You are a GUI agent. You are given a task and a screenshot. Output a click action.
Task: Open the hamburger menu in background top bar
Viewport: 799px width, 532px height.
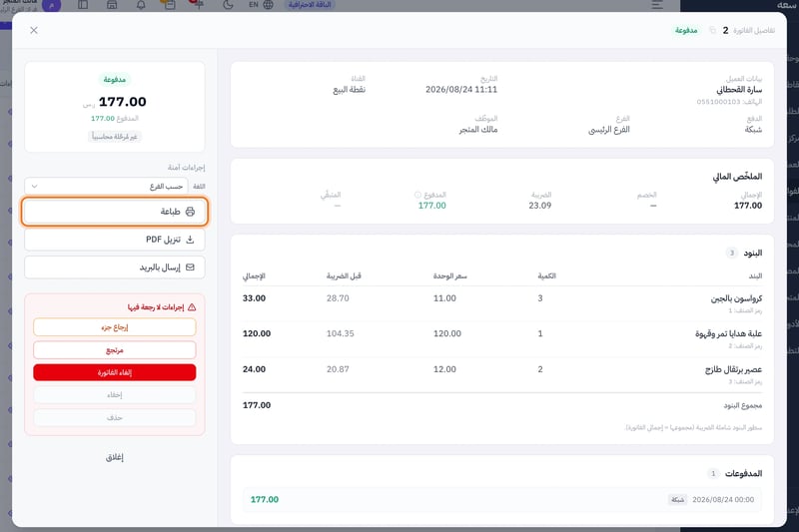point(657,5)
